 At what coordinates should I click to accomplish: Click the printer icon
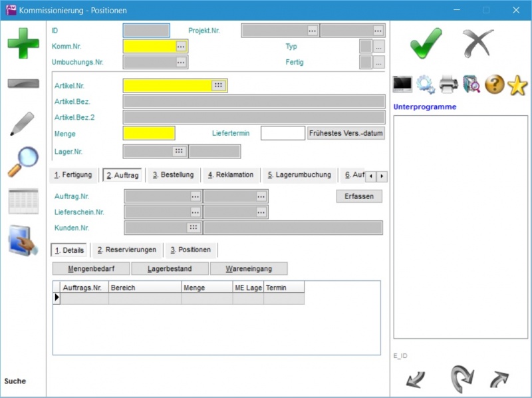tap(449, 85)
